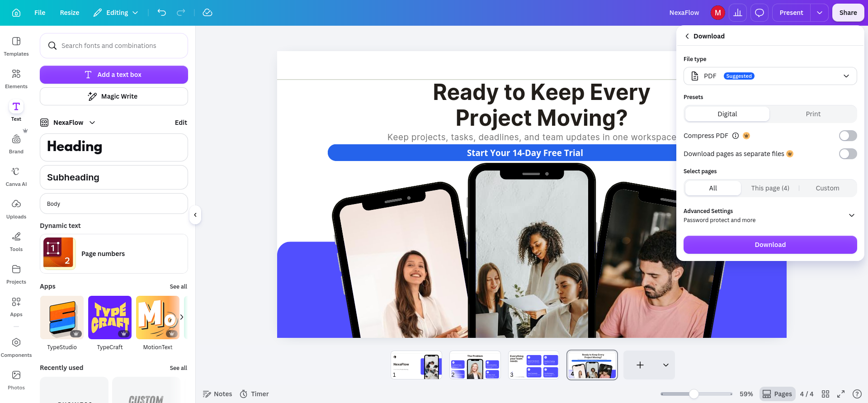
Task: Open PDF file type dropdown
Action: [x=770, y=76]
